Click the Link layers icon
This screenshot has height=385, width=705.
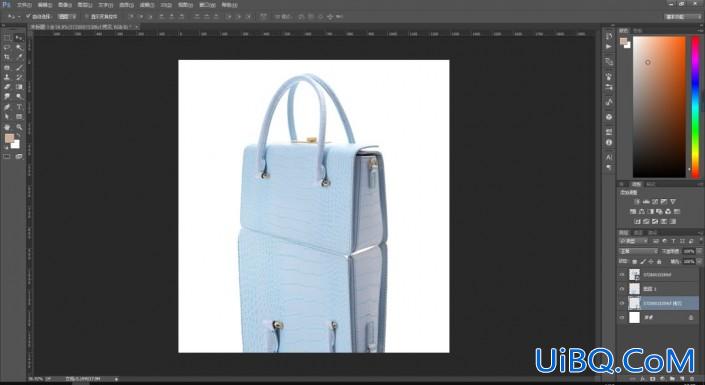pyautogui.click(x=633, y=379)
